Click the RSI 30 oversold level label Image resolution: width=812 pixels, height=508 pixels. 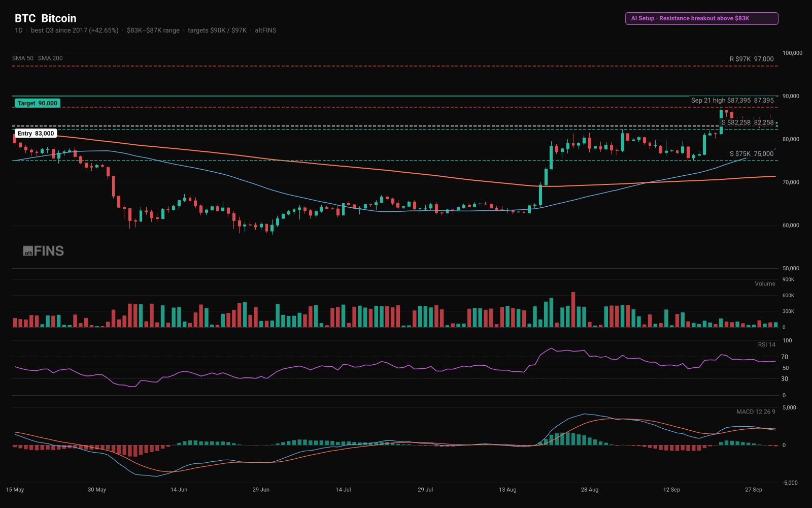[785, 379]
